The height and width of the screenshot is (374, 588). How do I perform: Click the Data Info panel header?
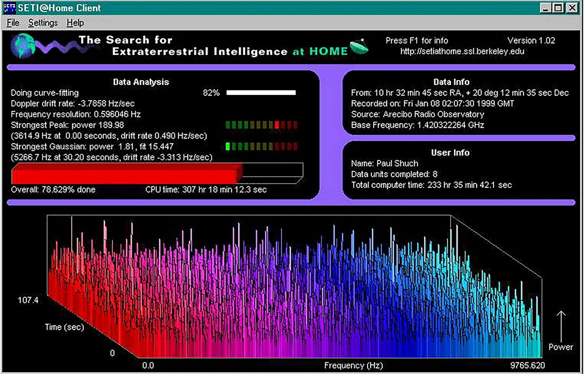click(452, 81)
